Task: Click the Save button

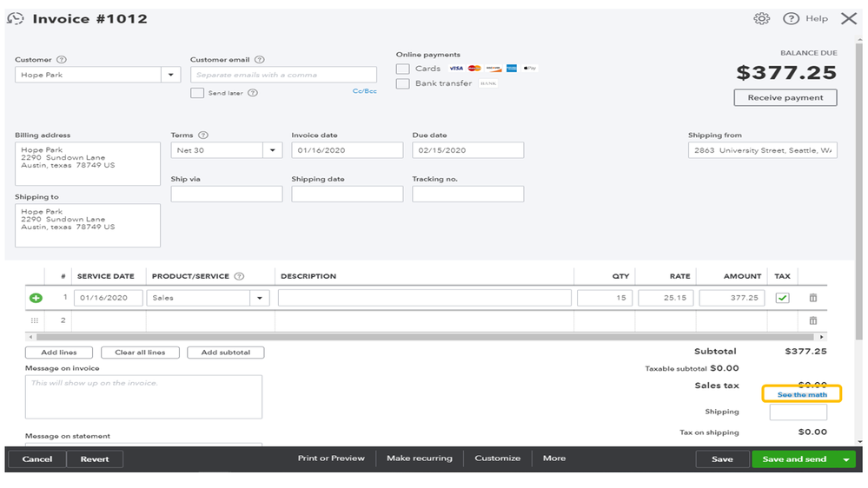Action: point(722,459)
